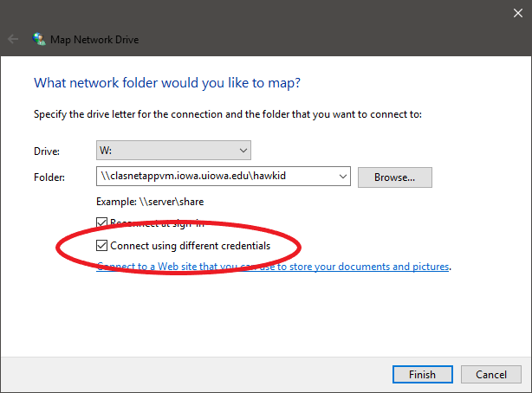Click the Specify the drive letter instruction text

[x=227, y=113]
